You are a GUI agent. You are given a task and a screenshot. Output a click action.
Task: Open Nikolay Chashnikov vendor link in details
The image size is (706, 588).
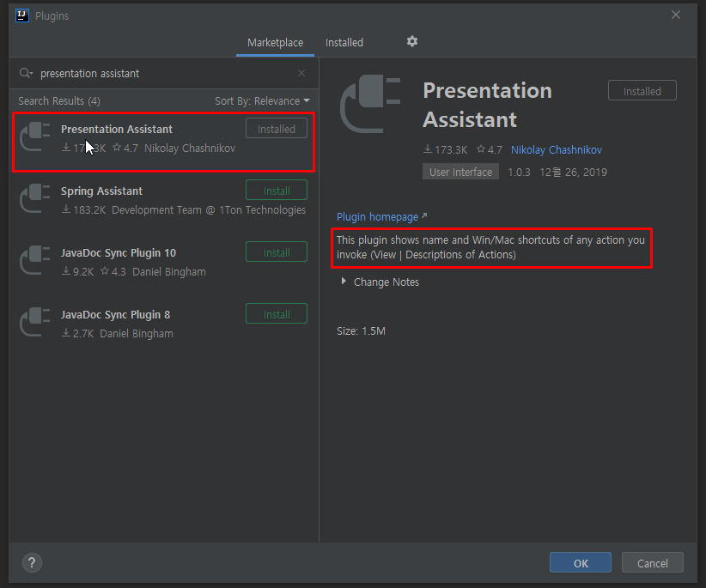pyautogui.click(x=556, y=150)
